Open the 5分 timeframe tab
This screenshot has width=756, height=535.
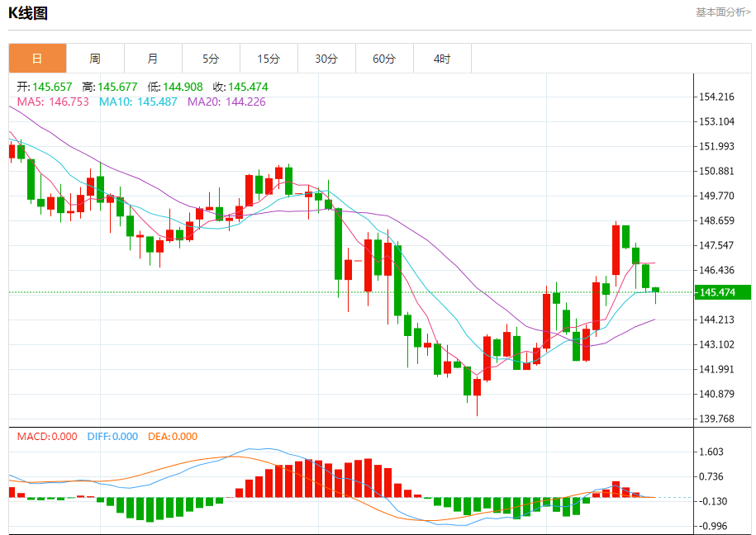pyautogui.click(x=212, y=59)
